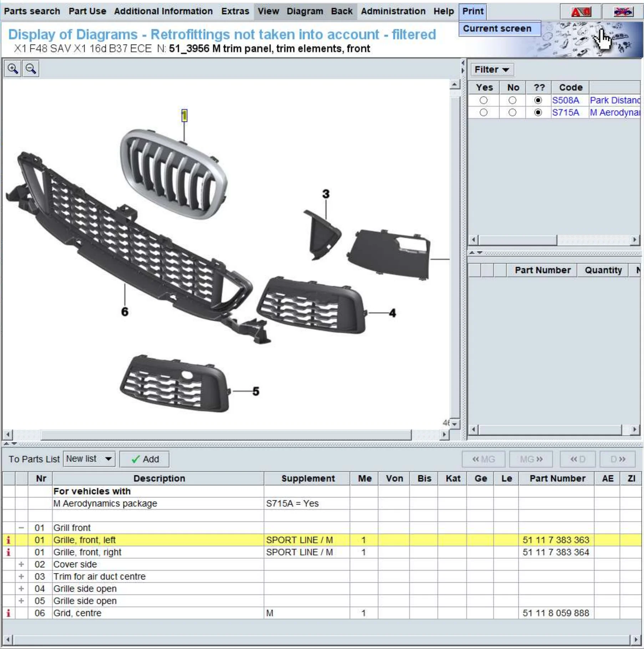Click the diagram horizontal scrollbar thumb

coord(226,435)
